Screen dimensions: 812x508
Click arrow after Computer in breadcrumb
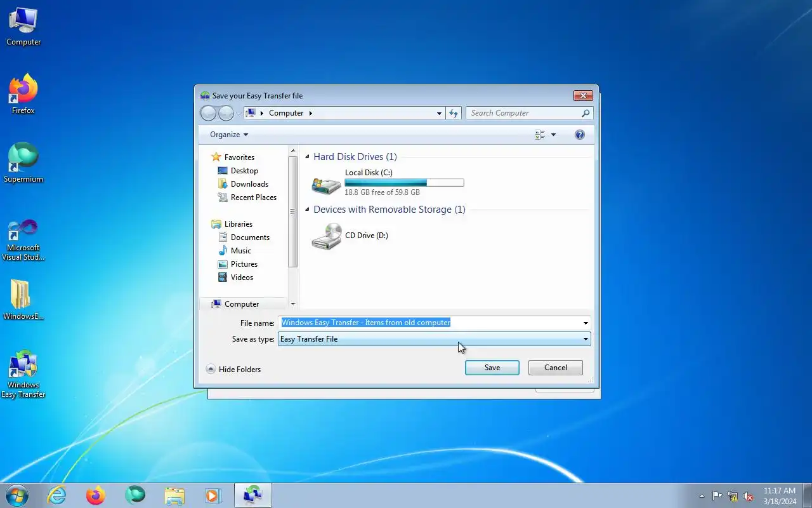coord(311,113)
